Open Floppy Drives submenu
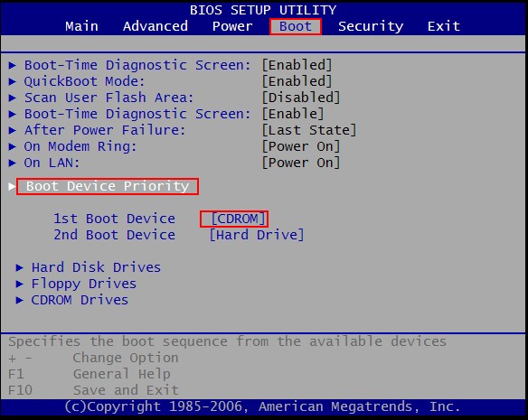This screenshot has height=420, width=528. tap(84, 284)
